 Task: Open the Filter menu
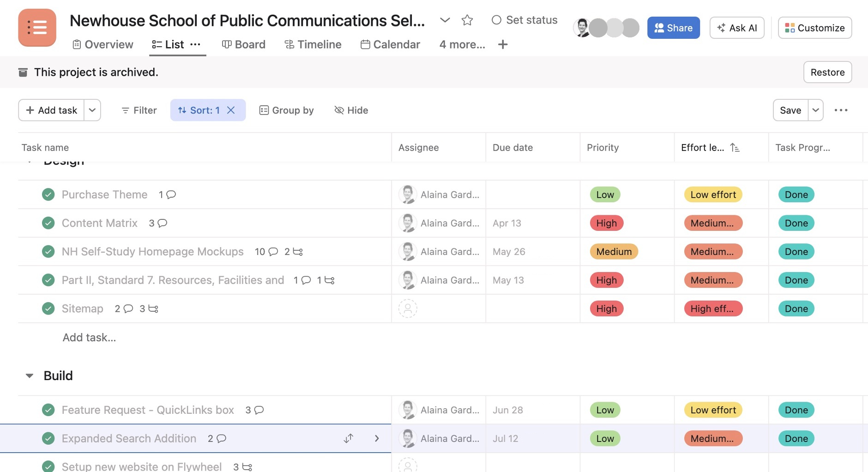139,110
